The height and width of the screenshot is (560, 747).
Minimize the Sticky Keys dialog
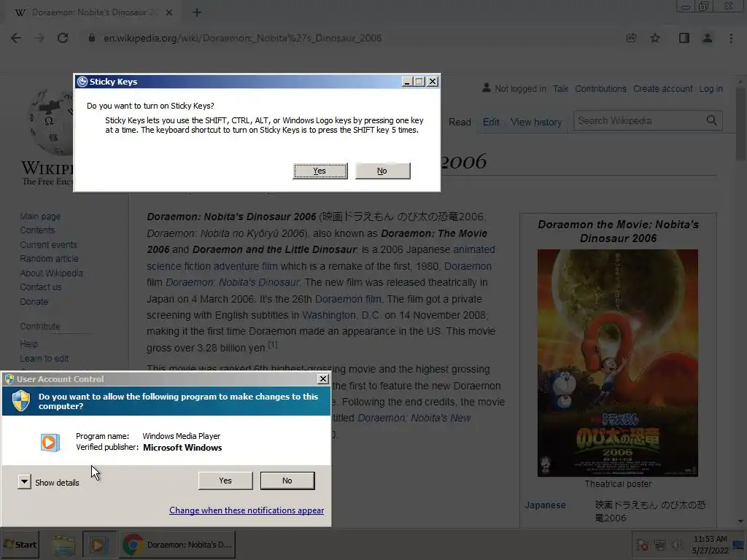tap(407, 82)
